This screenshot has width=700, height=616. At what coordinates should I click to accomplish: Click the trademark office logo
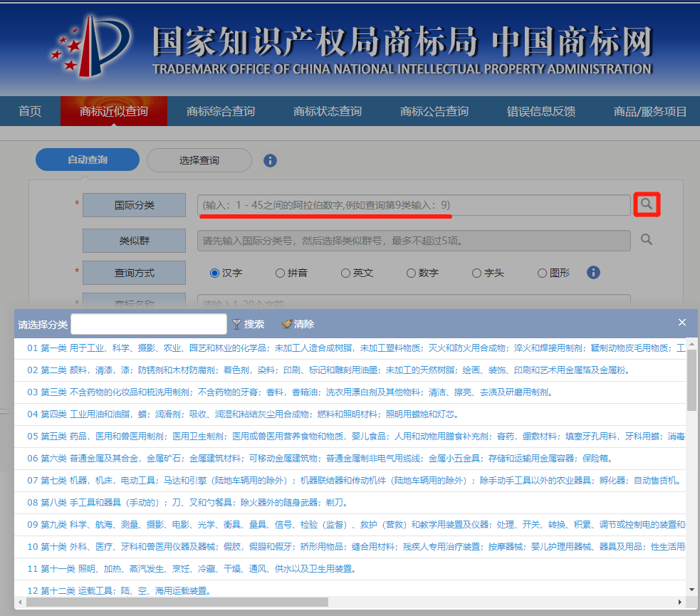coord(92,46)
